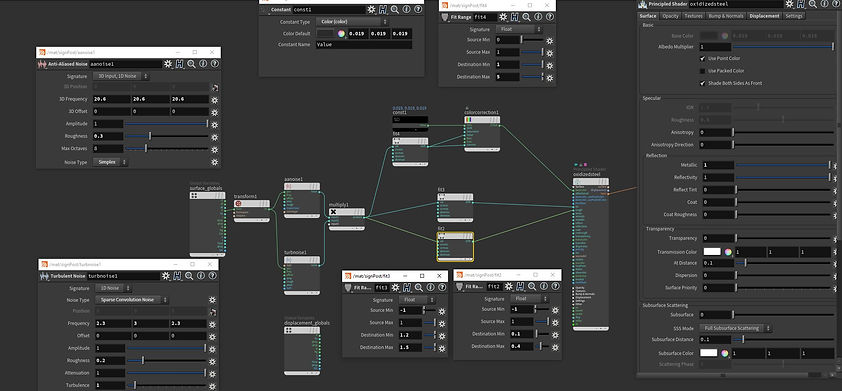The height and width of the screenshot is (391, 842).
Task: Open gear menu in fit2 window header
Action: tap(509, 287)
